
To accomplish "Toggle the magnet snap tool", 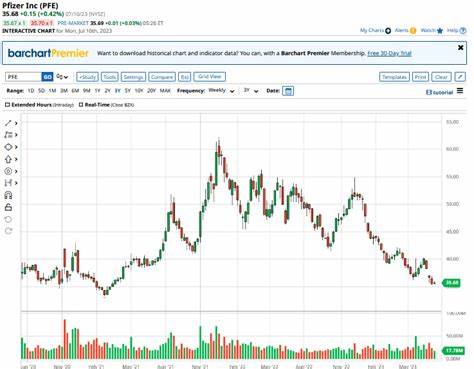I will click(x=8, y=195).
